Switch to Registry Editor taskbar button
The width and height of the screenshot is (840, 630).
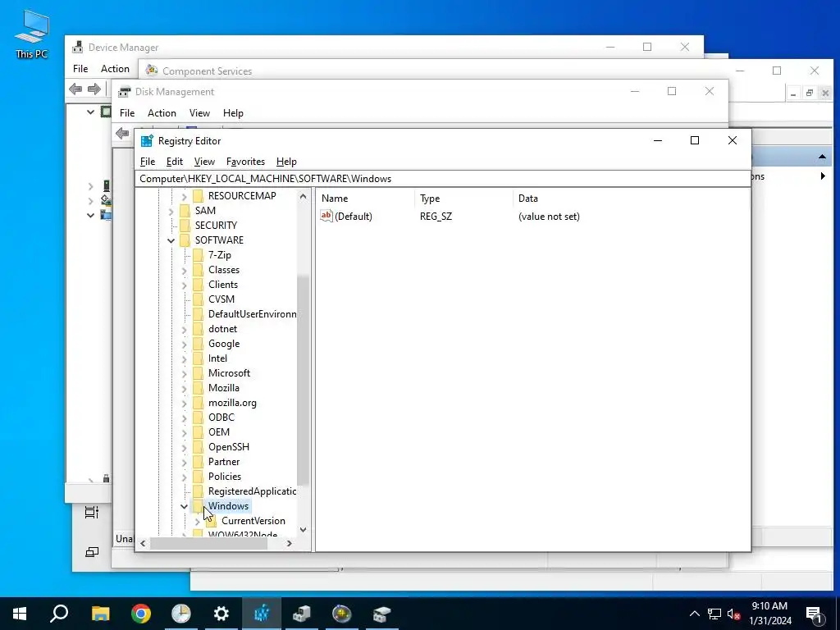coord(262,614)
